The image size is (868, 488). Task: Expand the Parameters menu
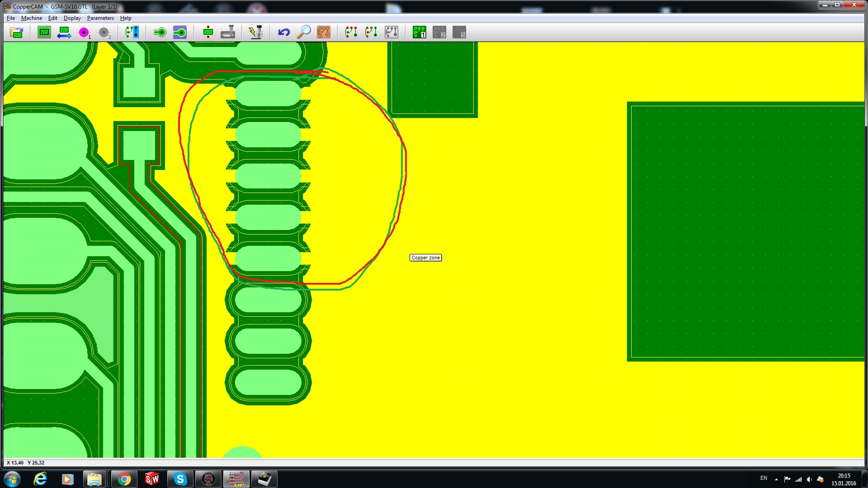(100, 18)
